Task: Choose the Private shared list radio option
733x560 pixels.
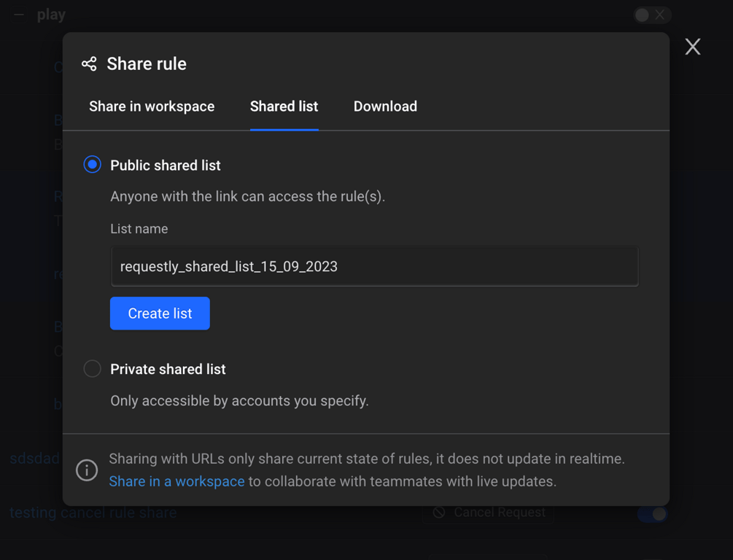Action: click(x=92, y=369)
